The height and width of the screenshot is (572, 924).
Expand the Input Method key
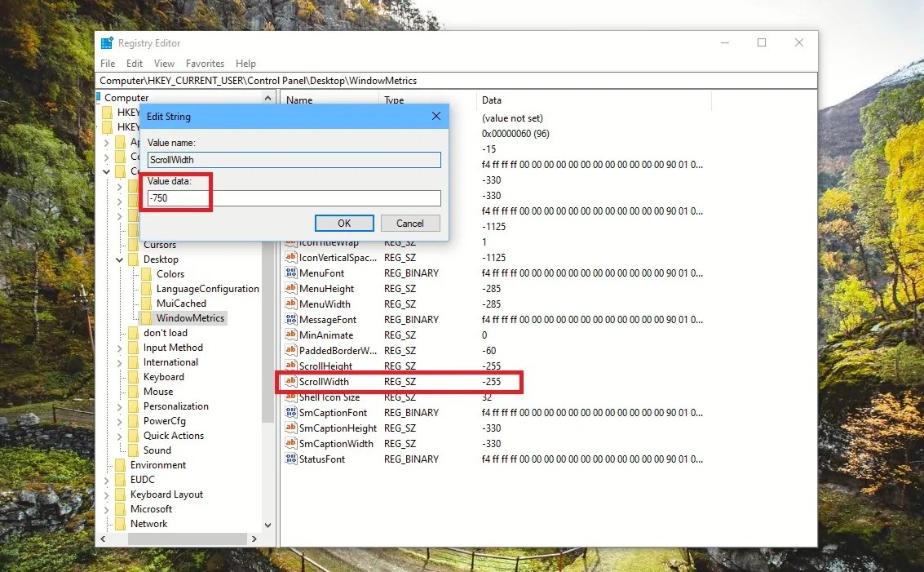[120, 347]
